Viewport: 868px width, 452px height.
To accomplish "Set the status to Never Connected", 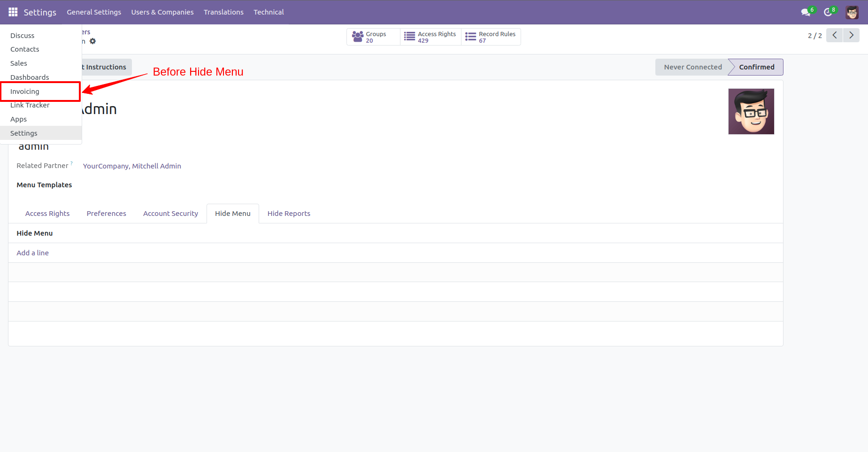I will click(x=692, y=67).
